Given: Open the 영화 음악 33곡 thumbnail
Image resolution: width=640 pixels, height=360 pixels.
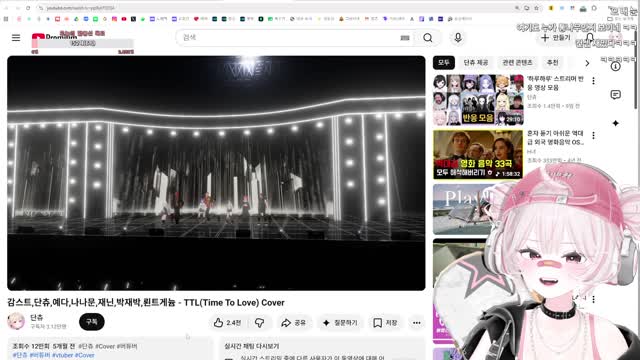Looking at the screenshot, I should 478,154.
